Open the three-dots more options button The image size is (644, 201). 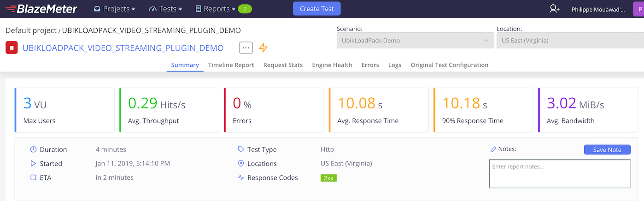pos(246,47)
